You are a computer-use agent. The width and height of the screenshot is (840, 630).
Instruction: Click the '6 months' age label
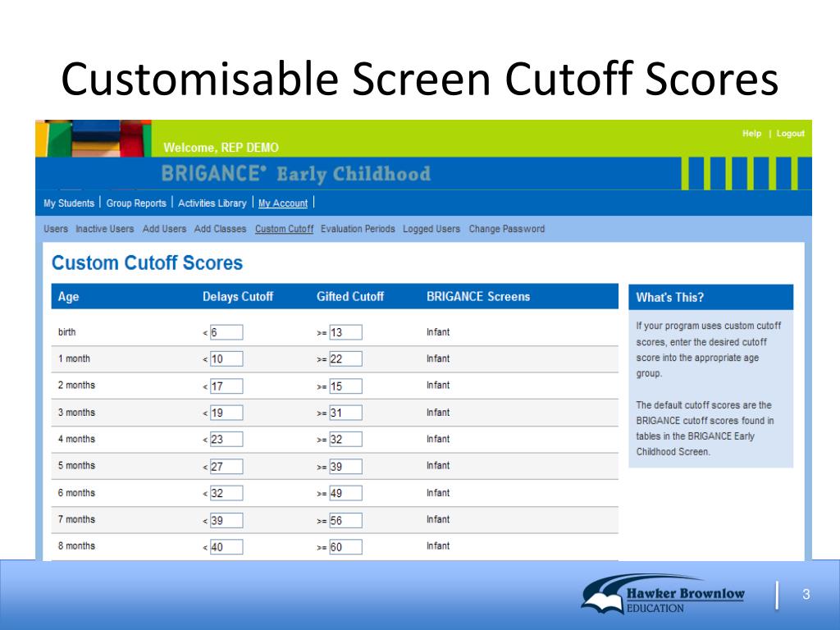click(76, 493)
